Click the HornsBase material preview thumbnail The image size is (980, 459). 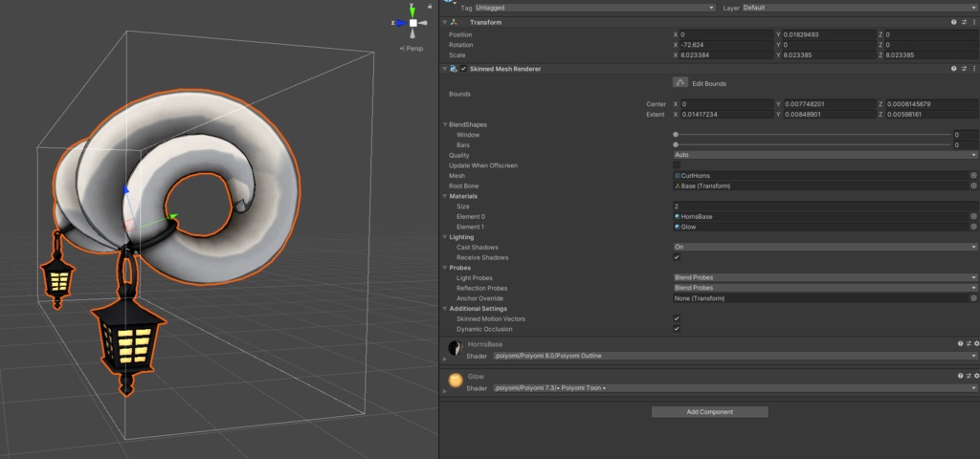456,348
